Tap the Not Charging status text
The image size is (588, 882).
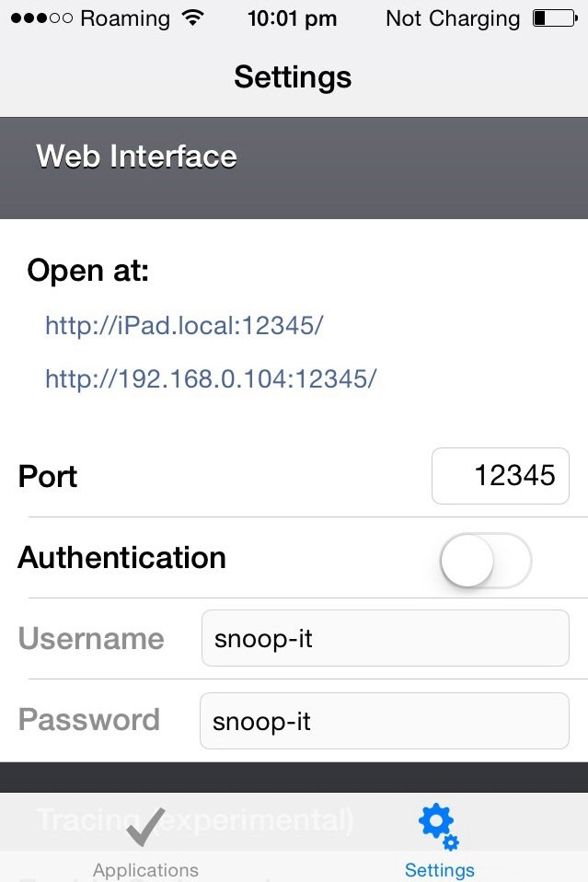(452, 17)
